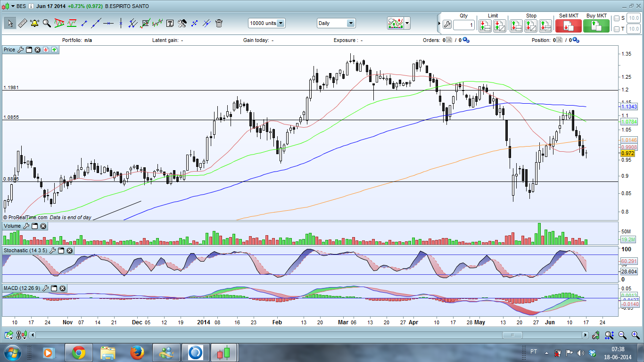Click the alert bell icon
Screen dimensions: 644x362
tap(34, 23)
